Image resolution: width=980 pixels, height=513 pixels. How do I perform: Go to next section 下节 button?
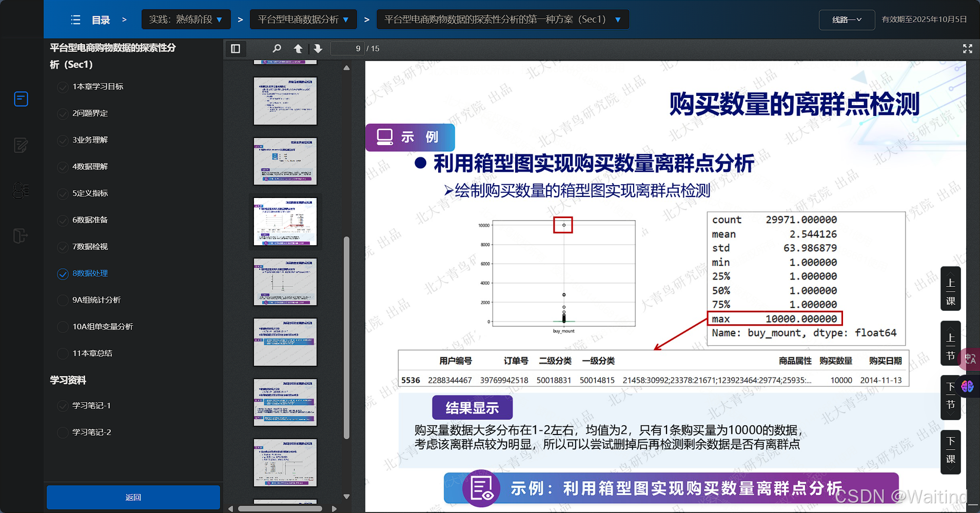(x=950, y=398)
